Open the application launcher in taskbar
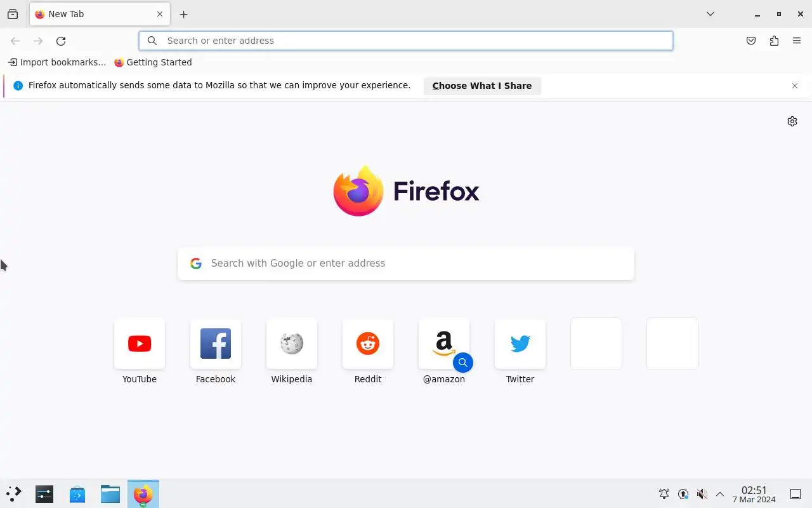The image size is (812, 508). (x=14, y=494)
